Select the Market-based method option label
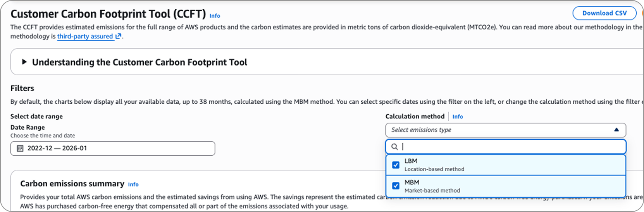Screen dimensions: 644x212 [432, 191]
